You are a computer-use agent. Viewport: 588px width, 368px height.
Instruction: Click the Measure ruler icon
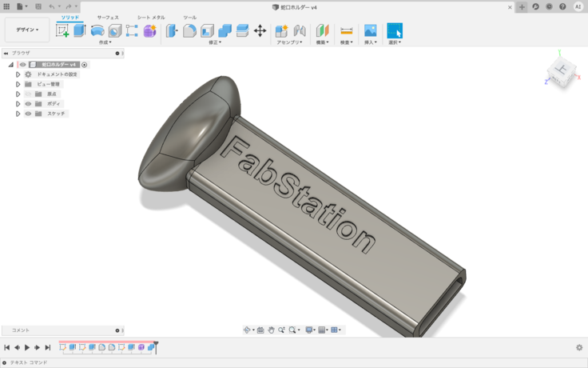346,30
